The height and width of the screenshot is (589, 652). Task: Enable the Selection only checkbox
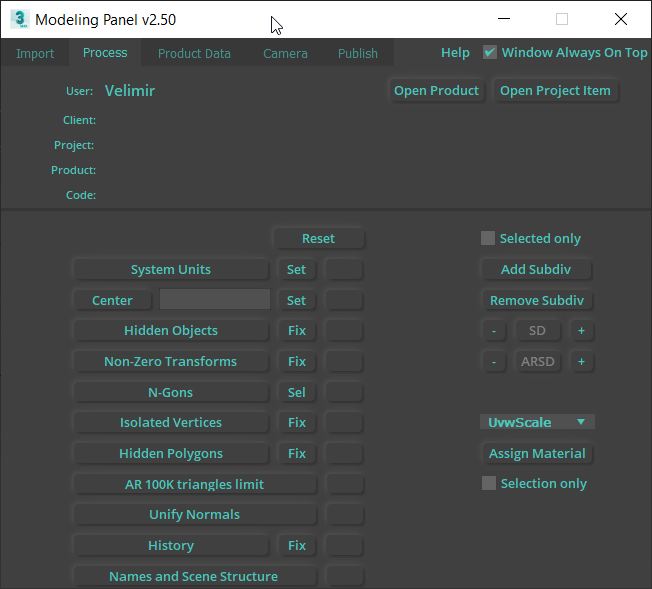click(489, 483)
